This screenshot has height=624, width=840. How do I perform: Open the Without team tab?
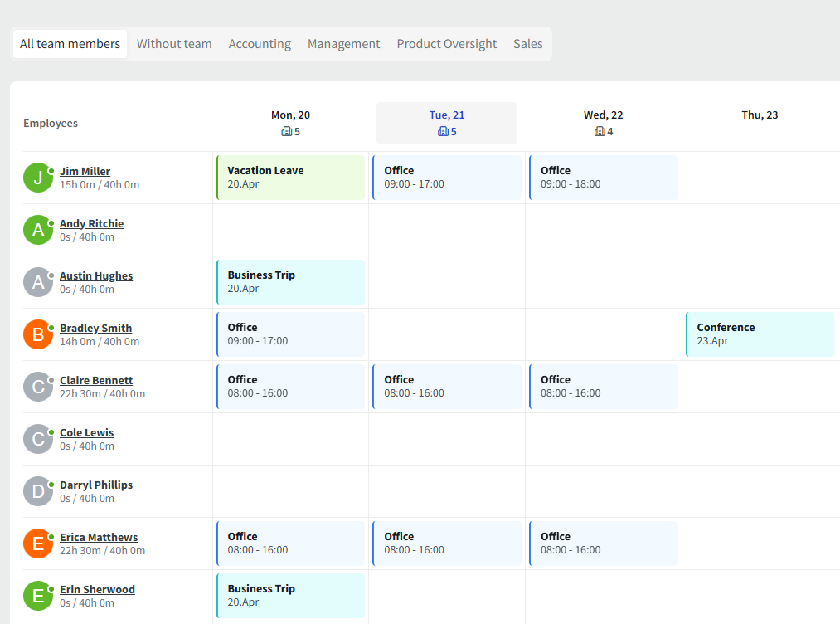pos(174,44)
